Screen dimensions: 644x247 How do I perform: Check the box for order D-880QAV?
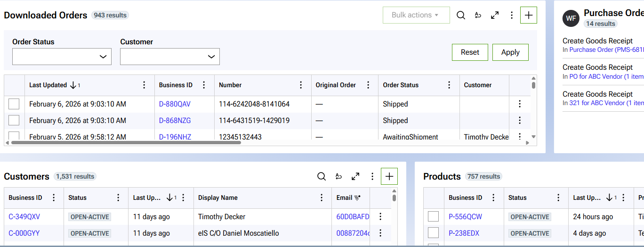coord(14,104)
